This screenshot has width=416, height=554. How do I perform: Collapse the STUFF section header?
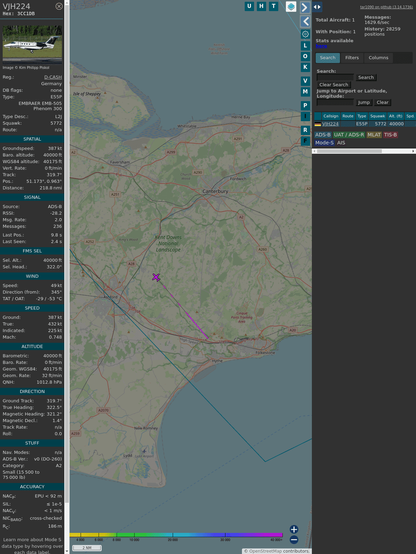click(32, 443)
